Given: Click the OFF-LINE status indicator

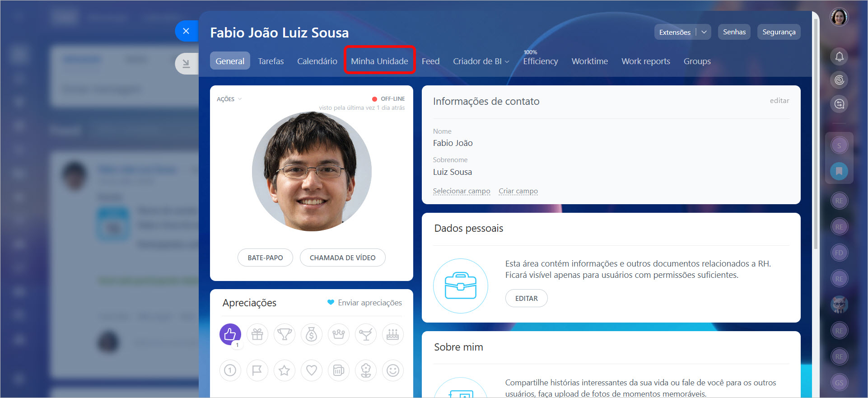Looking at the screenshot, I should click(x=388, y=99).
